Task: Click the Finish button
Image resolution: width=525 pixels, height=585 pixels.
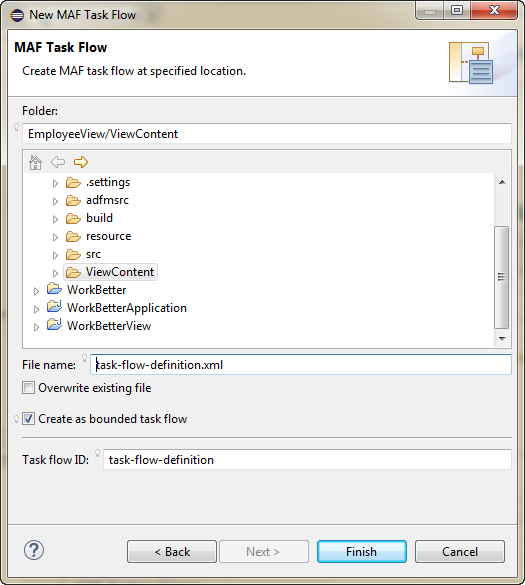Action: (x=362, y=551)
